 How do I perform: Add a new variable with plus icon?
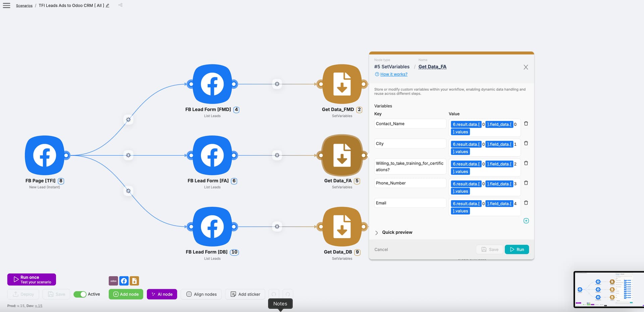(x=526, y=221)
